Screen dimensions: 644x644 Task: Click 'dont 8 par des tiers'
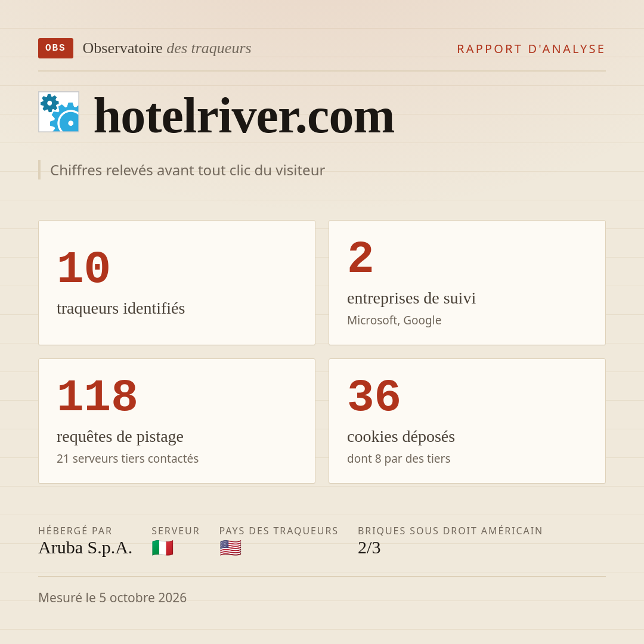(398, 459)
